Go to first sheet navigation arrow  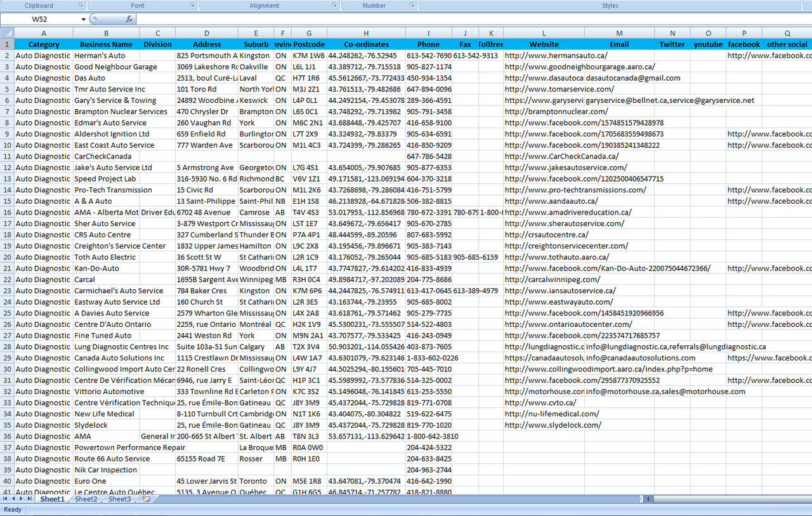(x=5, y=499)
